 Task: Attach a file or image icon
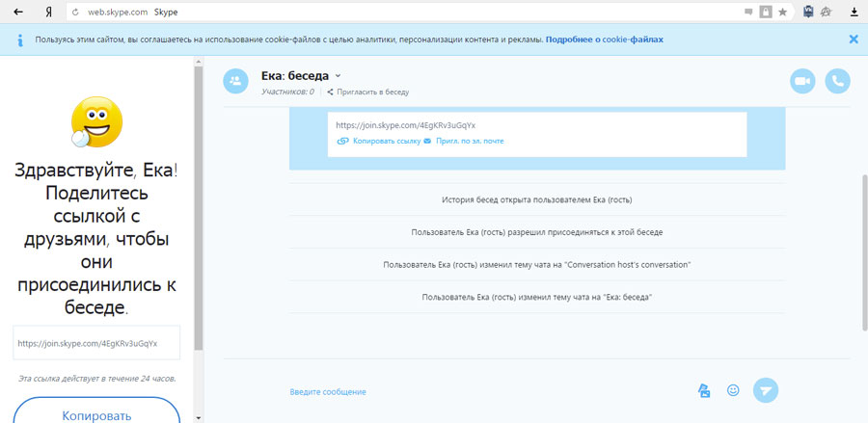[704, 390]
